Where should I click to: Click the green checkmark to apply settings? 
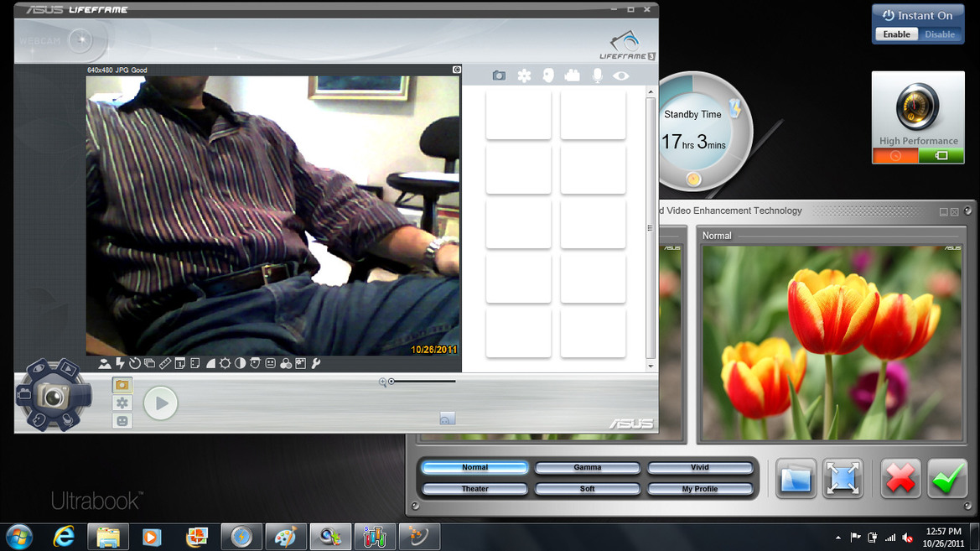pos(946,479)
